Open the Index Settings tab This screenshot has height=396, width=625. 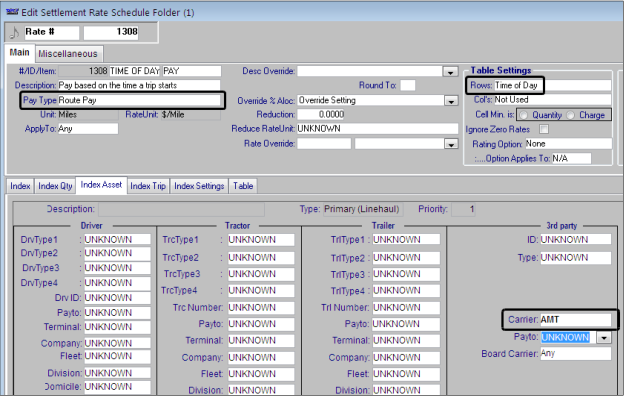pyautogui.click(x=199, y=186)
